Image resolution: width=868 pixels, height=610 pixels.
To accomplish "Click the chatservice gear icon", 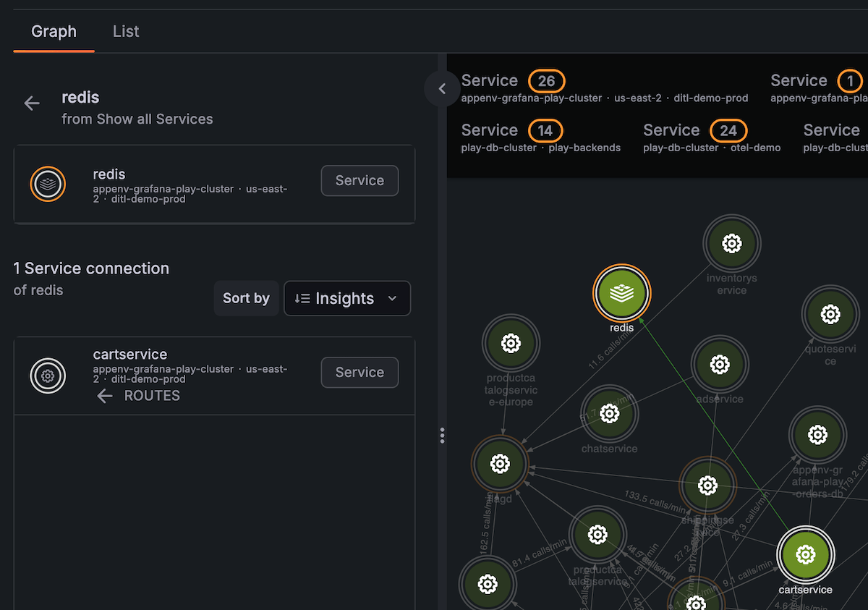I will (610, 414).
